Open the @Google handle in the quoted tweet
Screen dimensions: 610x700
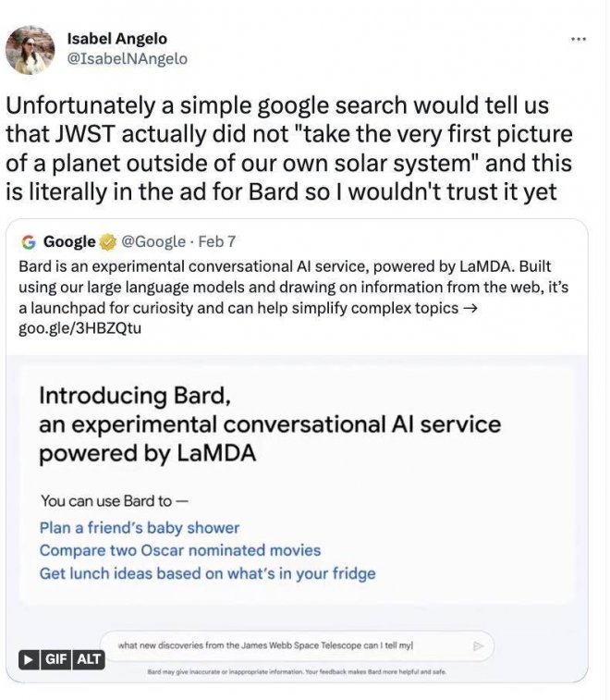153,242
